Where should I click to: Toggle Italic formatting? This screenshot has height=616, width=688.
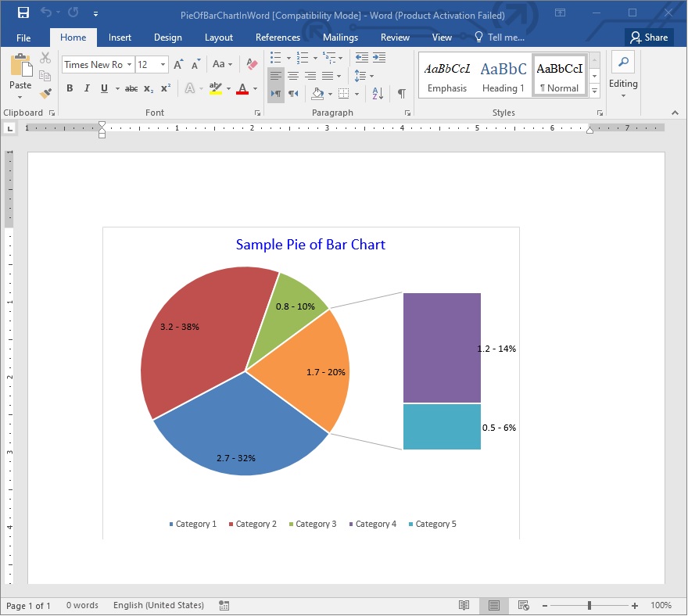(x=87, y=89)
